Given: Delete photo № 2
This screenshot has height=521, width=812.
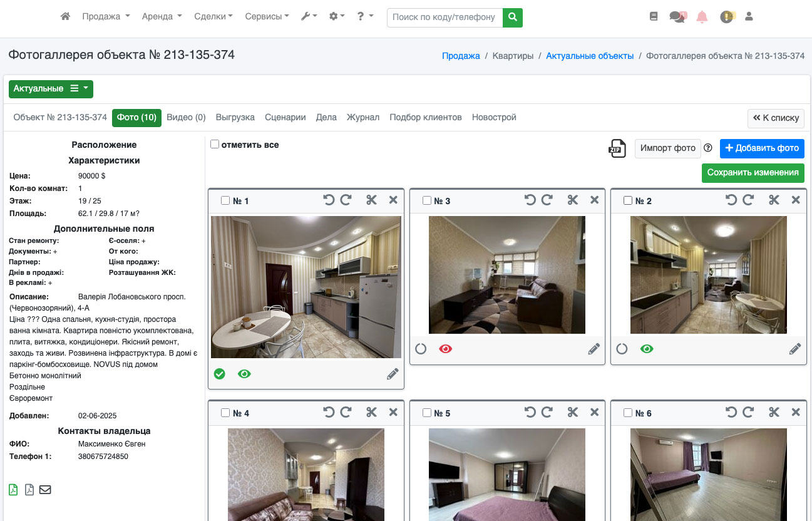Looking at the screenshot, I should 796,200.
